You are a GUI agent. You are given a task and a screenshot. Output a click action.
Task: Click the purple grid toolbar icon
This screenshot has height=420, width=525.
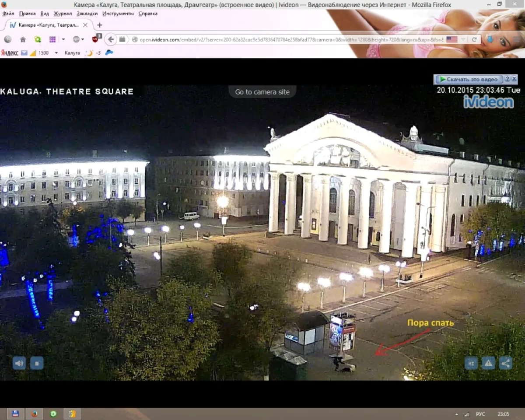pos(52,39)
